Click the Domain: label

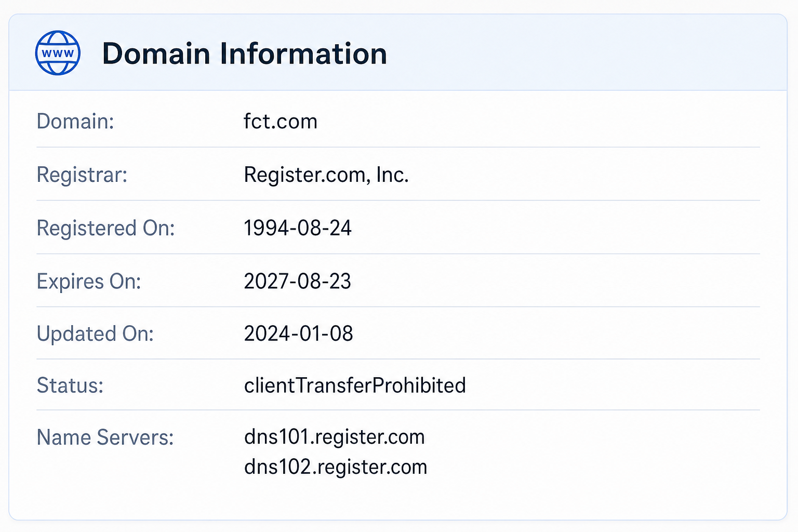click(75, 122)
